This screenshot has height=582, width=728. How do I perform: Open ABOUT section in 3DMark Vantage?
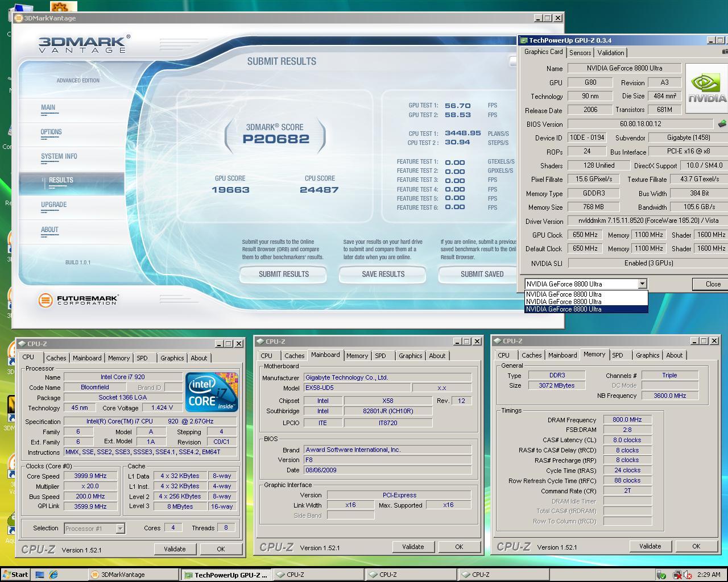(x=72, y=231)
